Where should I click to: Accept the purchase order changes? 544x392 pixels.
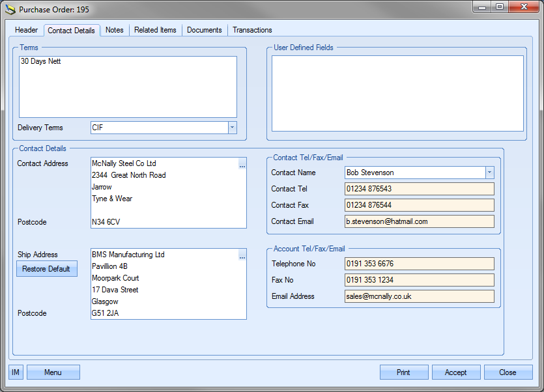coord(455,372)
